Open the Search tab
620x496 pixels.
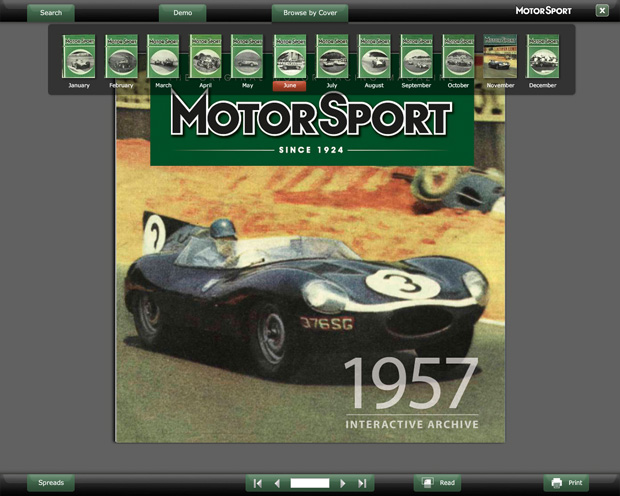(51, 13)
